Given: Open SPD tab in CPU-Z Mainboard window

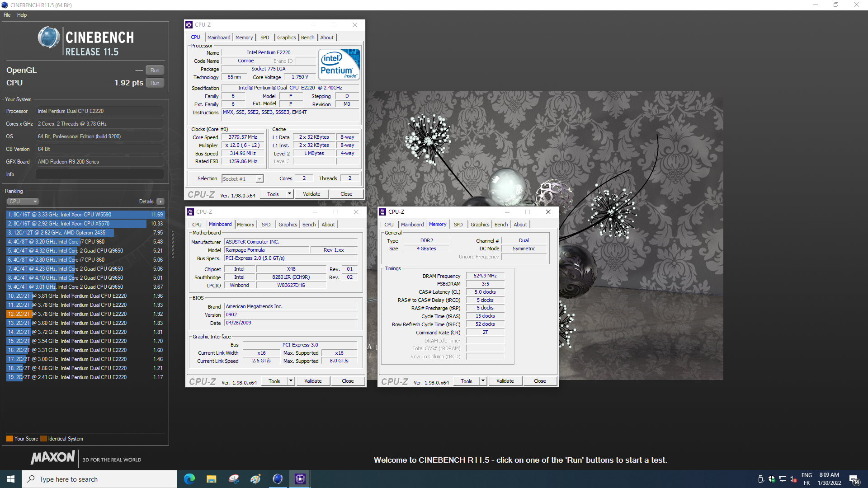Looking at the screenshot, I should pos(266,225).
